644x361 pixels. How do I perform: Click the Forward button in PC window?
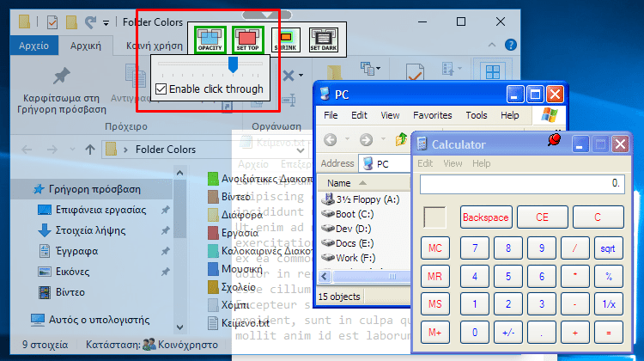pyautogui.click(x=366, y=140)
